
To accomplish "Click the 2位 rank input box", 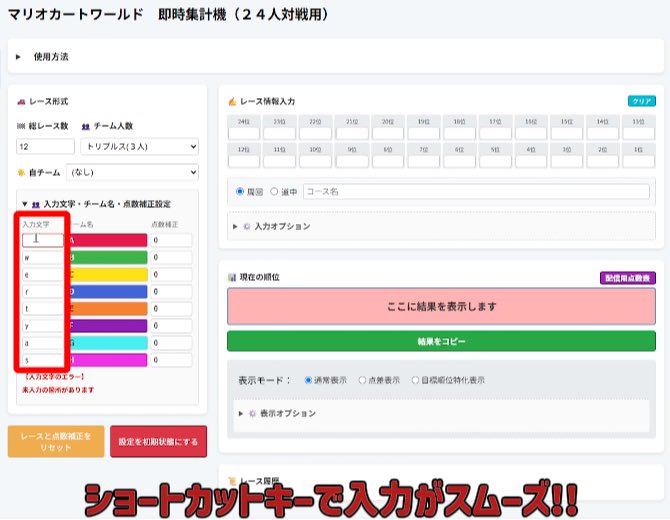I will [602, 161].
